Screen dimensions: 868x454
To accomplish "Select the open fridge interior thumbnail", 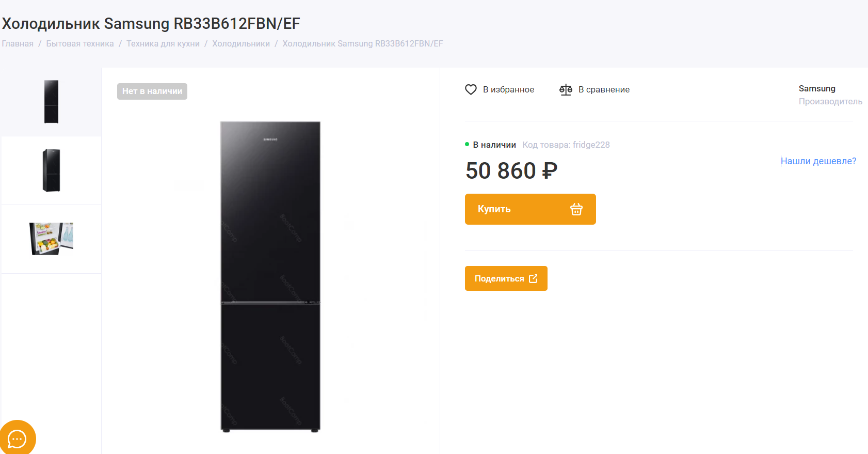I will tap(51, 239).
